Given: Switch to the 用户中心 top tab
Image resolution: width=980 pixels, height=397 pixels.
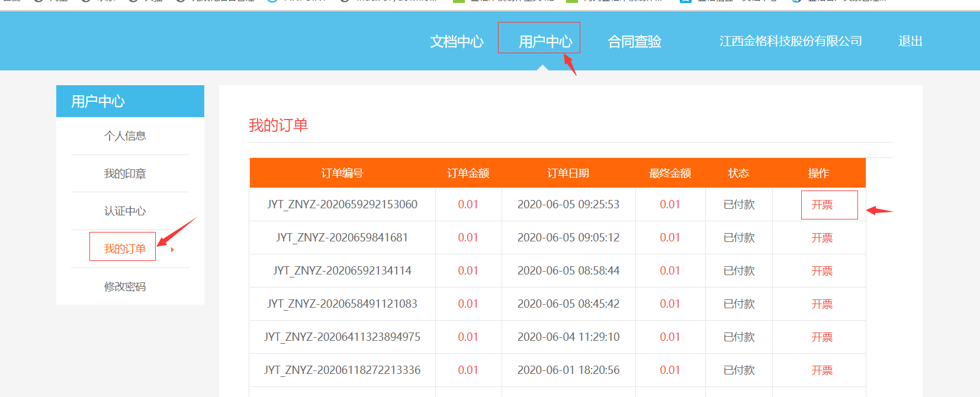Looking at the screenshot, I should click(x=545, y=41).
